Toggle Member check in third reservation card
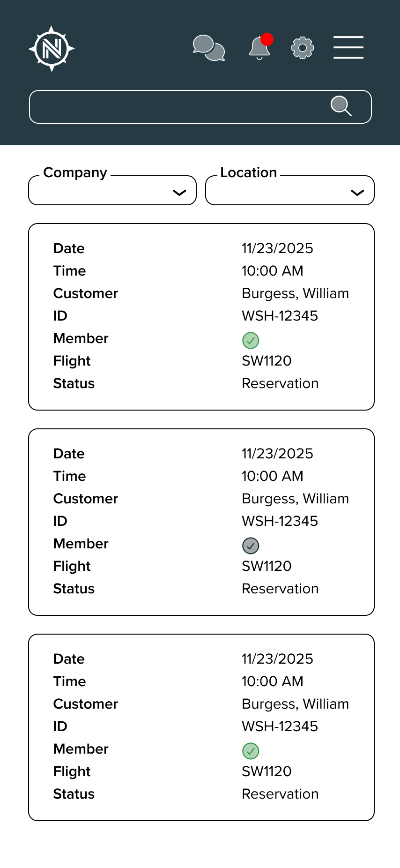Viewport: 400px width, 868px height. click(x=251, y=751)
